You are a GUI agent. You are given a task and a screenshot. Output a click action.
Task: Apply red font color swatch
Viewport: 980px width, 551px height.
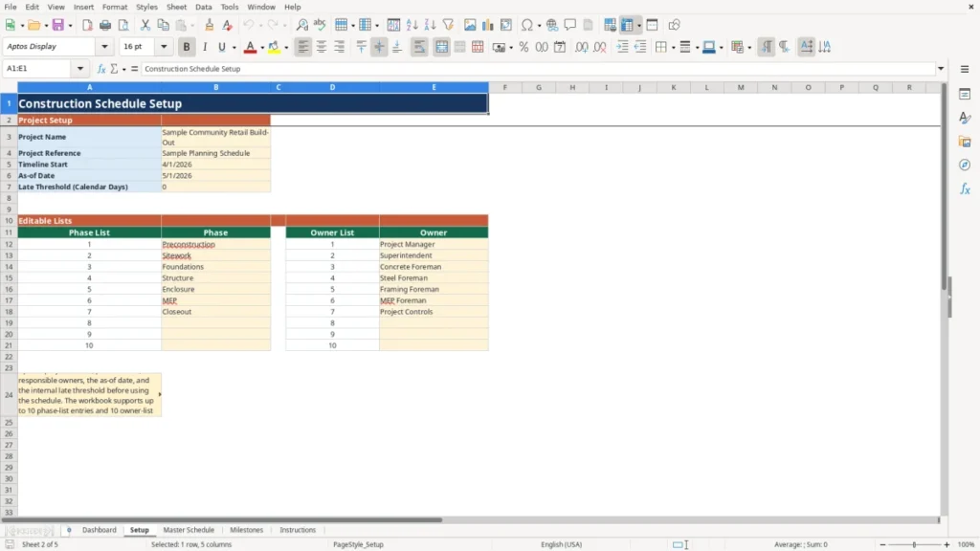click(250, 47)
